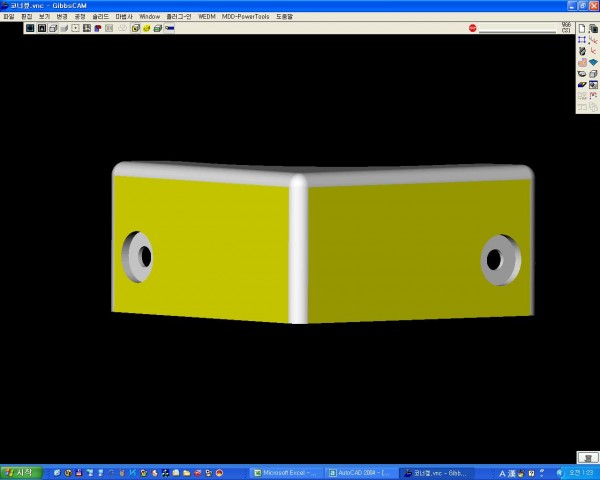Click the blue surface modeling icon
This screenshot has height=480, width=600.
coord(593,62)
